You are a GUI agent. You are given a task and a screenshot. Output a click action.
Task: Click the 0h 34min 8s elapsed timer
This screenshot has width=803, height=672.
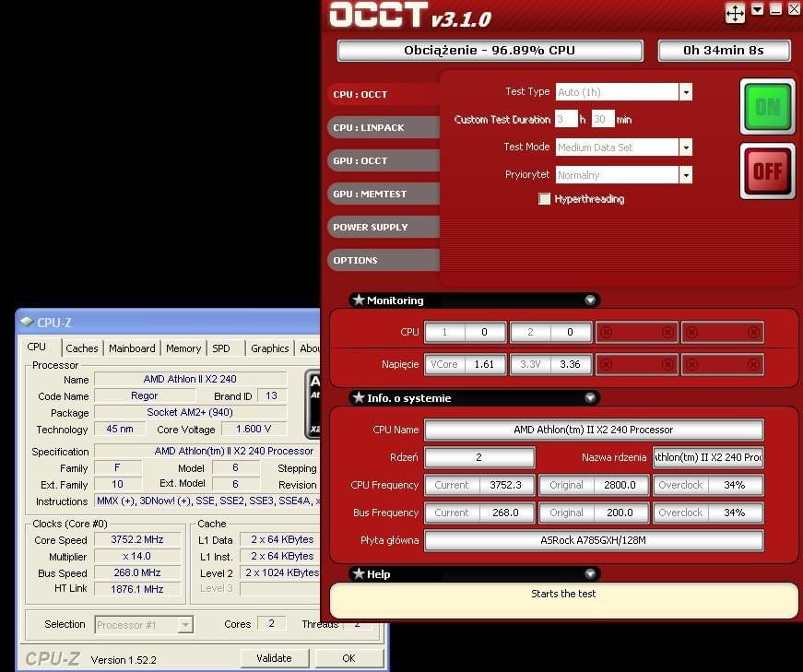click(x=724, y=50)
